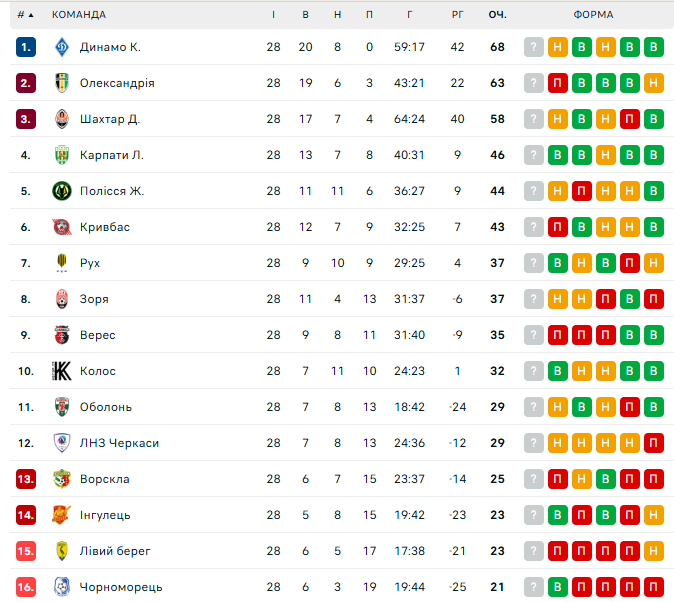674x602 pixels.
Task: Sort standings by ОЧ. points column
Action: [x=497, y=15]
